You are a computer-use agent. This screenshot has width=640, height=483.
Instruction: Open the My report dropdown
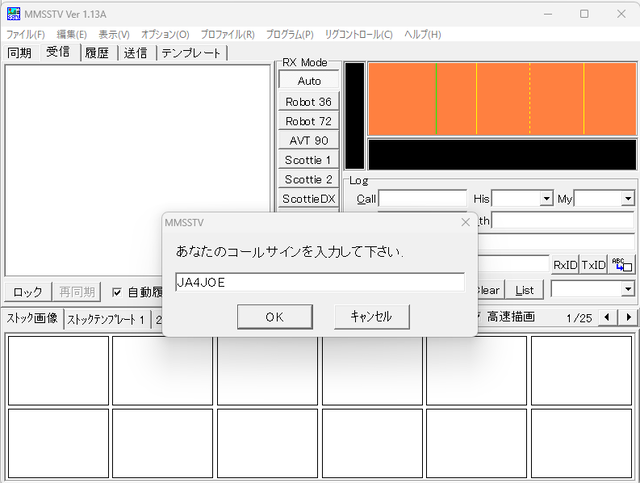point(628,199)
